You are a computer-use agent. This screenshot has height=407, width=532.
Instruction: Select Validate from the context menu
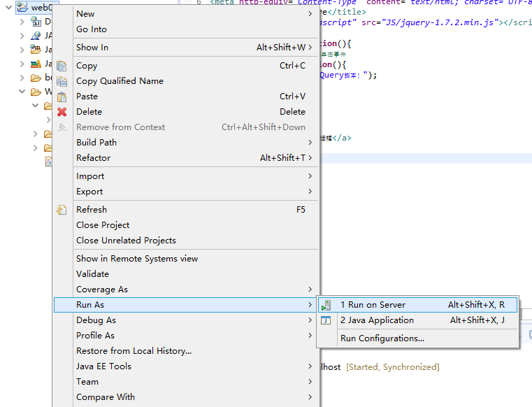coord(186,274)
